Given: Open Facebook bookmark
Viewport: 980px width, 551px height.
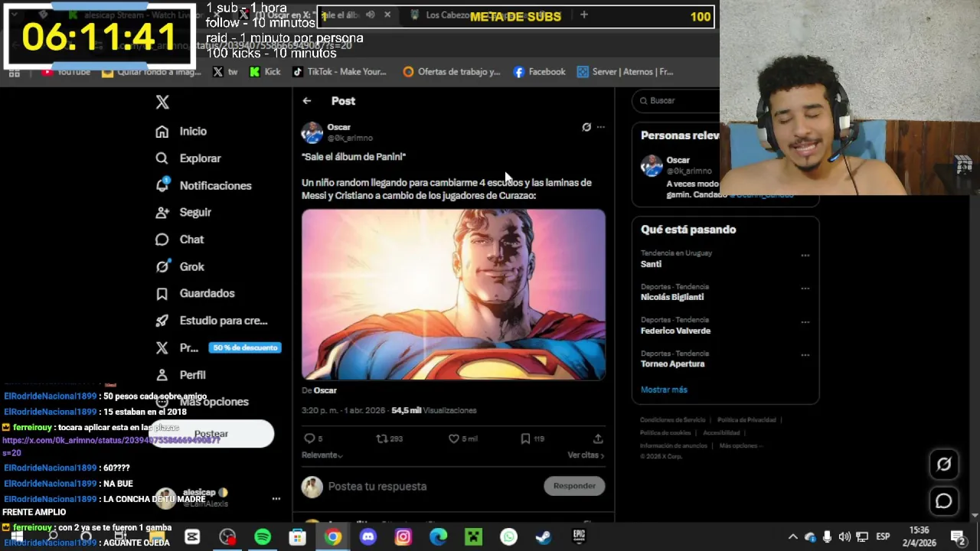Looking at the screenshot, I should tap(539, 72).
